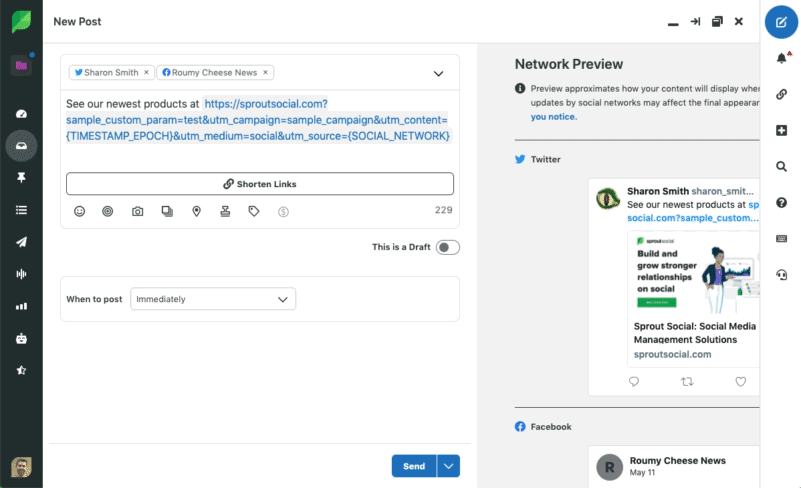Click the Send button

pyautogui.click(x=414, y=466)
